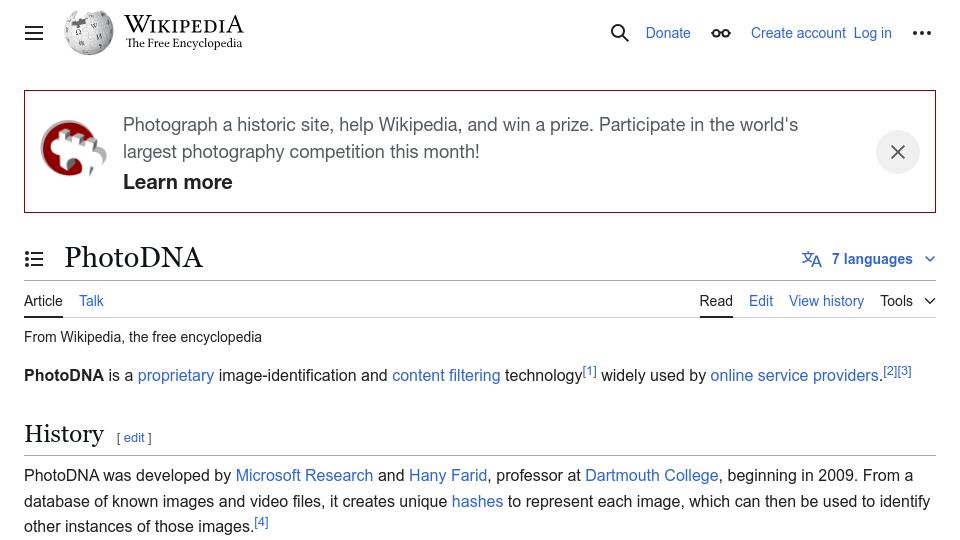Open search with the magnifier icon
960x540 pixels.
point(620,33)
